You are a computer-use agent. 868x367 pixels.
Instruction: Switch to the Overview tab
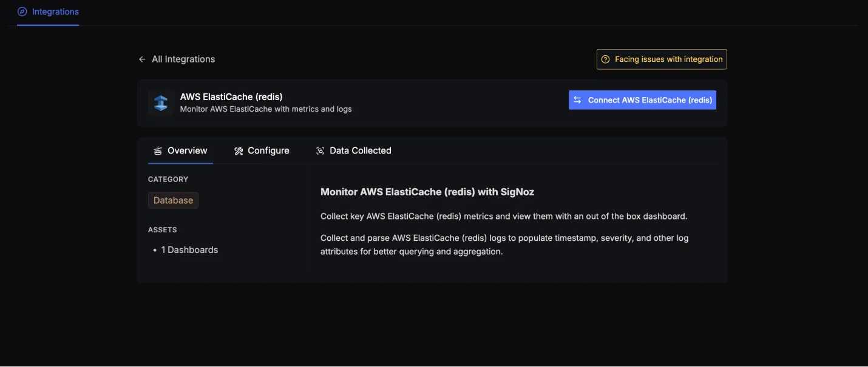pos(180,150)
